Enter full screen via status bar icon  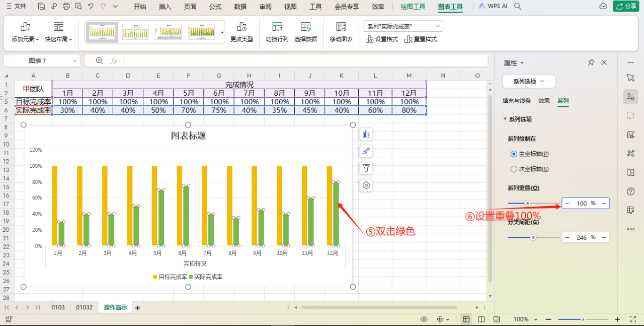633,319
